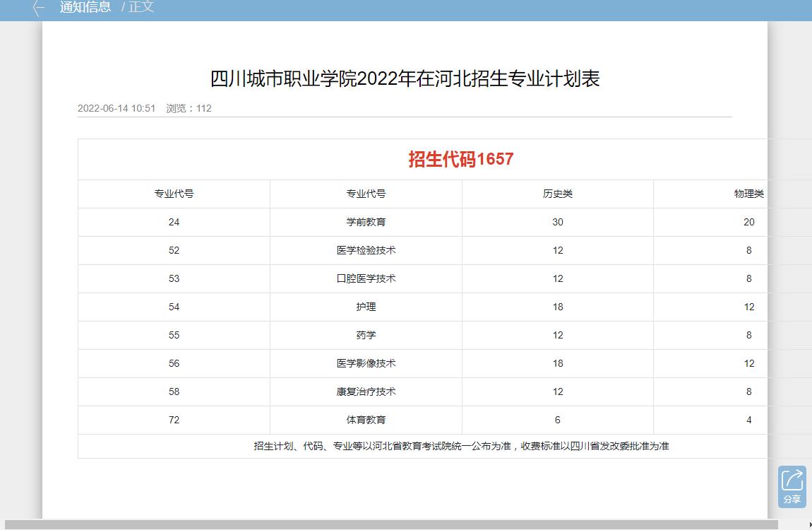Viewport: 812px width, 530px height.
Task: Click the 历史类 value 12 in 康复治疗技术 row
Action: click(558, 391)
